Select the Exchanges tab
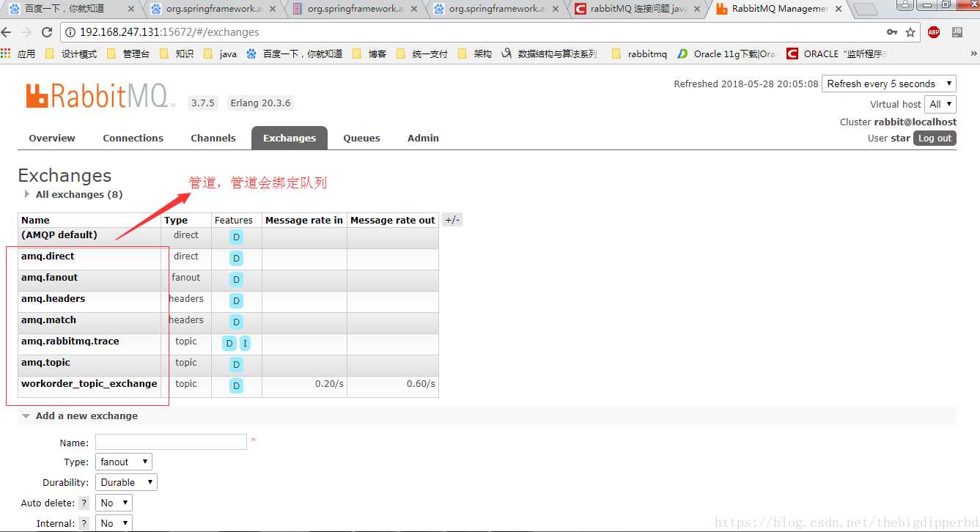980x532 pixels. coord(290,138)
